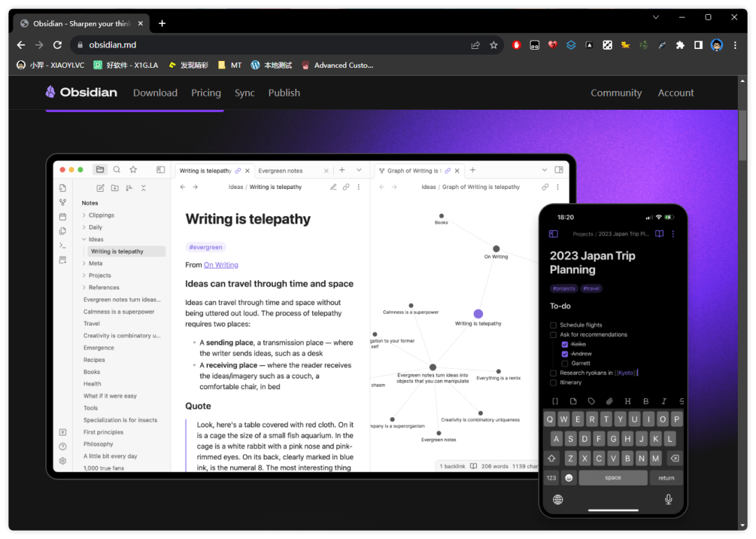Image resolution: width=756 pixels, height=539 pixels.
Task: Open the Chrome three-dot menu
Action: click(x=735, y=45)
